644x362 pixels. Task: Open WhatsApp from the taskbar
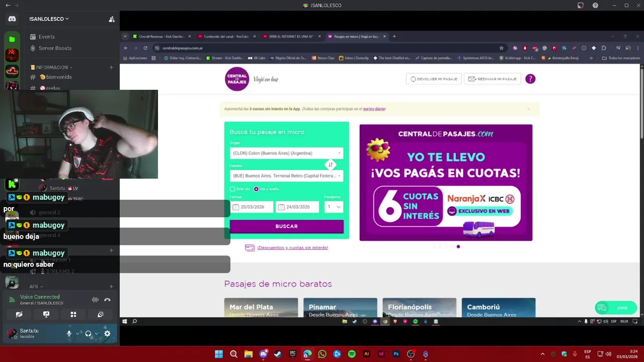coord(322,354)
